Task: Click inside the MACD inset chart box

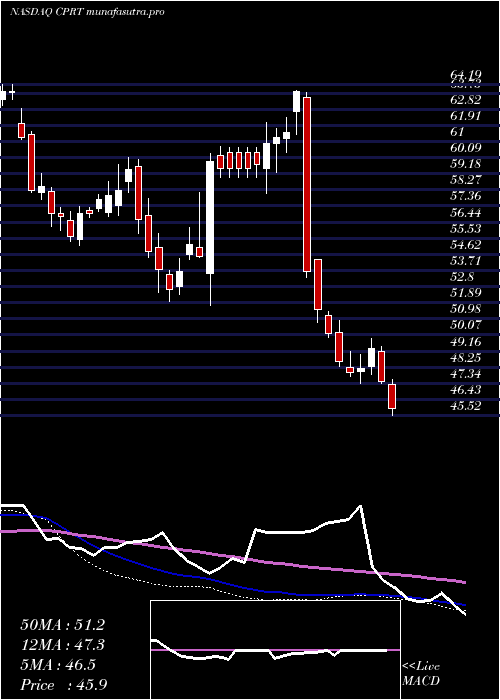Action: point(275,650)
